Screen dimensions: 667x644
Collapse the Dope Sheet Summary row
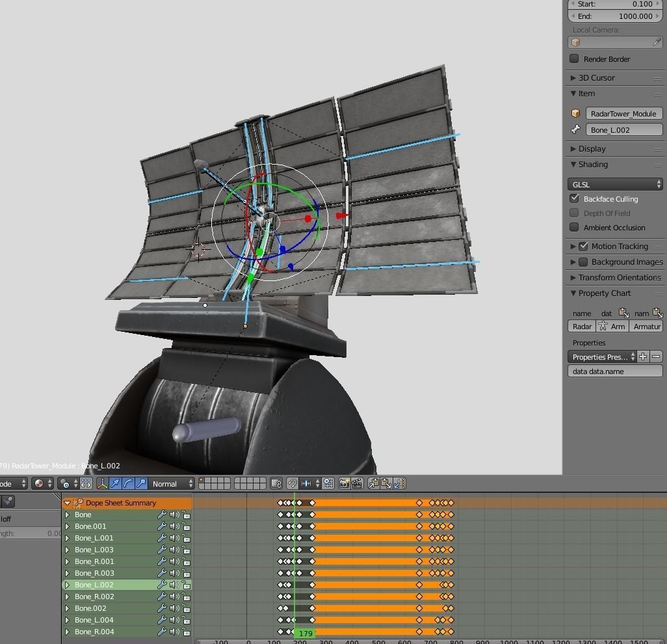click(x=67, y=503)
